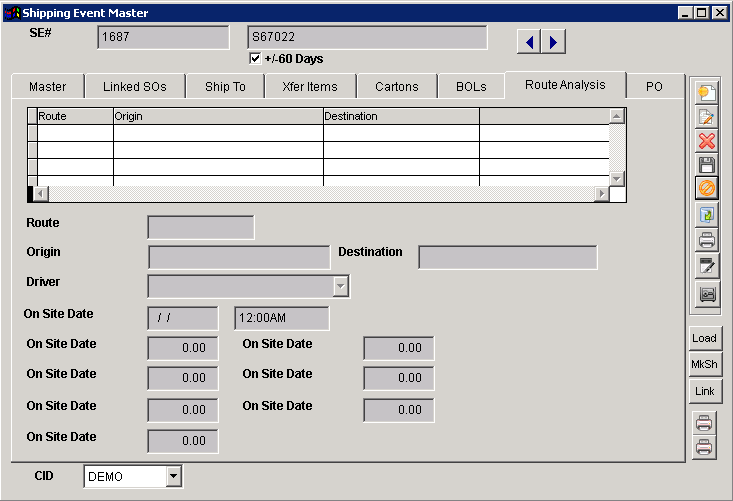
Task: Click the green Refresh document icon
Action: point(707,215)
